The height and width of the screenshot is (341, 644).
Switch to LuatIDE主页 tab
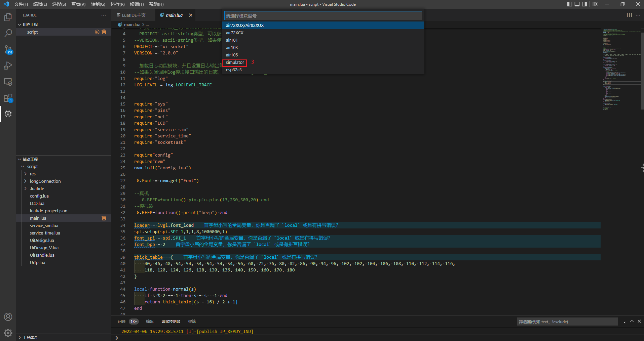[x=133, y=15]
